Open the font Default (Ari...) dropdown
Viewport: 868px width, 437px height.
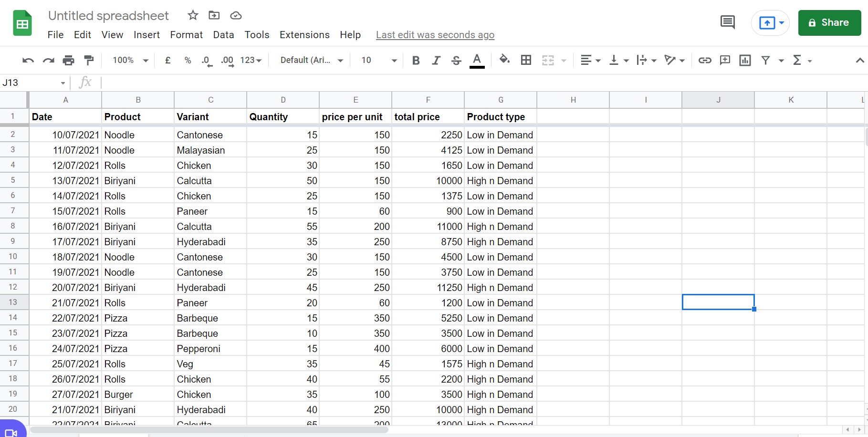312,60
